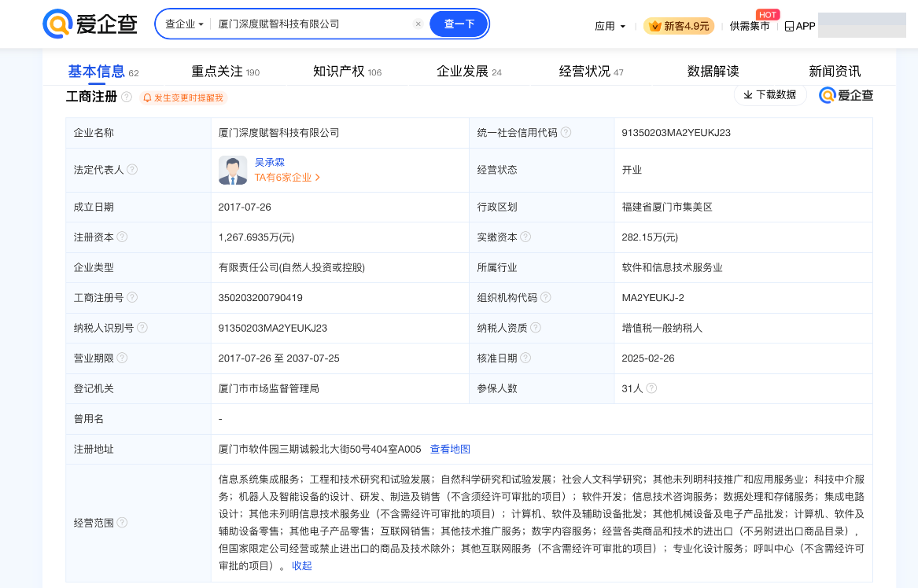The height and width of the screenshot is (588, 918).
Task: Switch to the 知识产权 tab
Action: coord(347,72)
